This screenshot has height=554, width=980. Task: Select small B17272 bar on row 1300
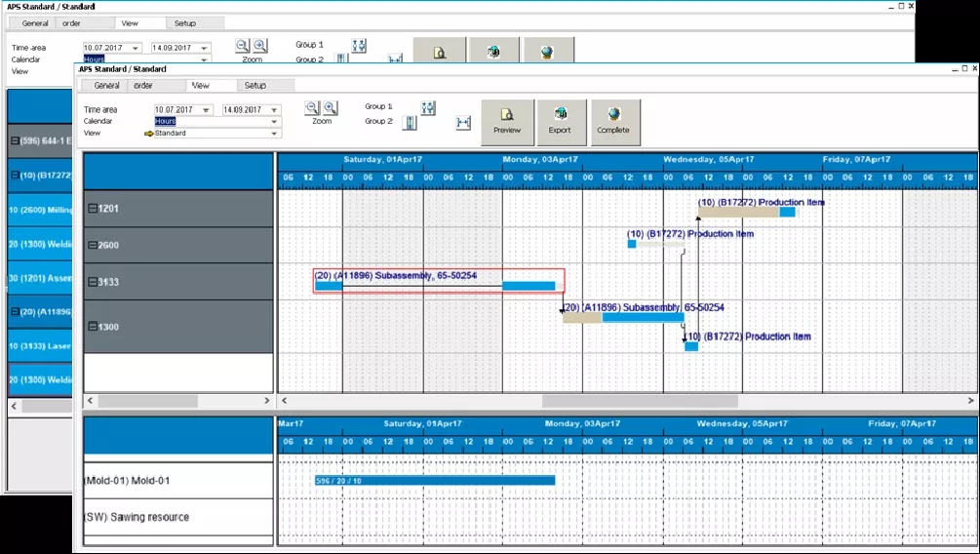pos(691,346)
